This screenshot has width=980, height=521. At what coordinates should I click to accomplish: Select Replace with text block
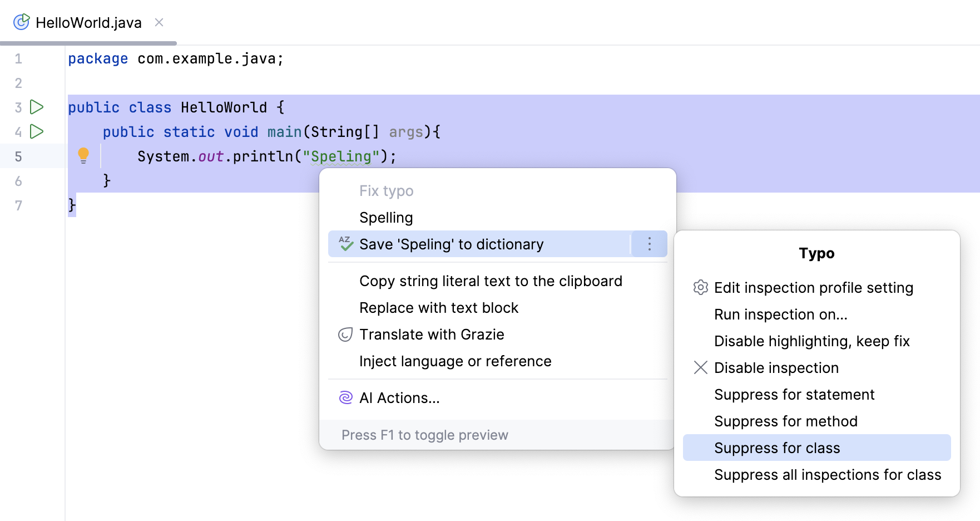(x=439, y=307)
